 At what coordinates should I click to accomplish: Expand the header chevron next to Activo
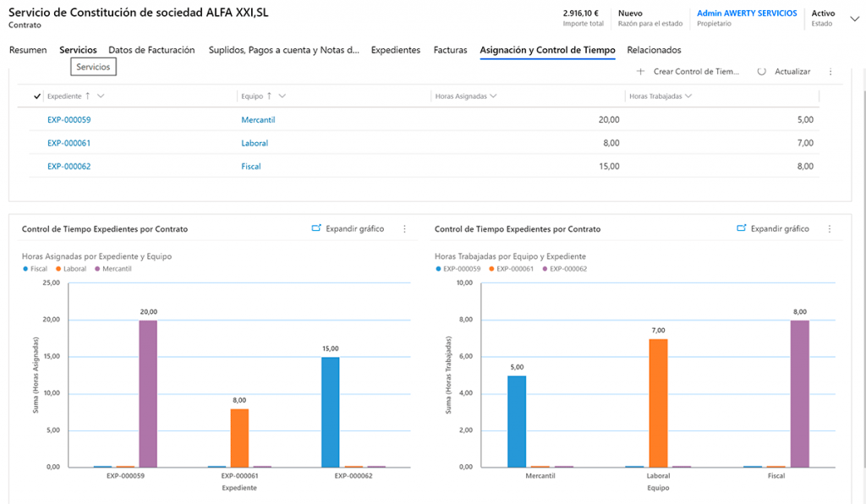point(853,19)
